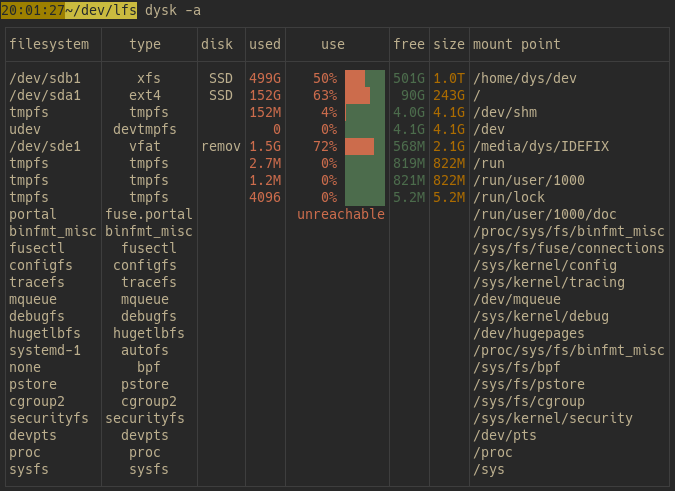This screenshot has height=491, width=675.
Task: Click the fuse.portal type entry
Action: tap(149, 214)
